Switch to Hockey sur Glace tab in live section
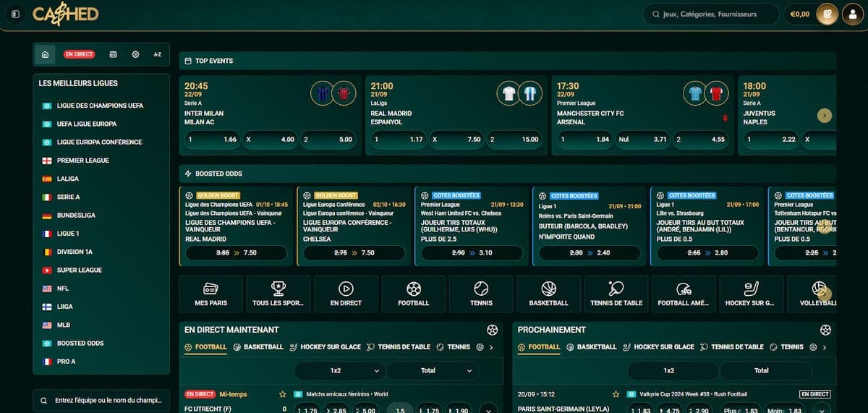Screen dimensions: 868x413 325,347
